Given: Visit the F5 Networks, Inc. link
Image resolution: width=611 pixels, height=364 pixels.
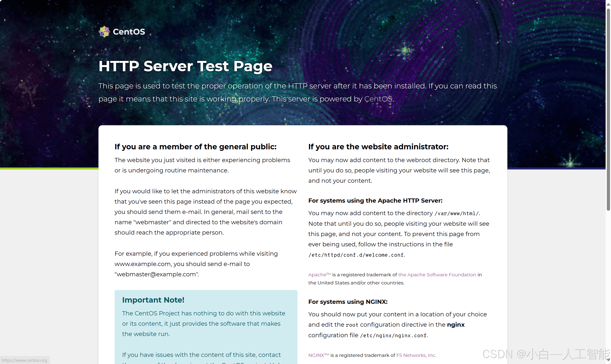Looking at the screenshot, I should (x=416, y=355).
